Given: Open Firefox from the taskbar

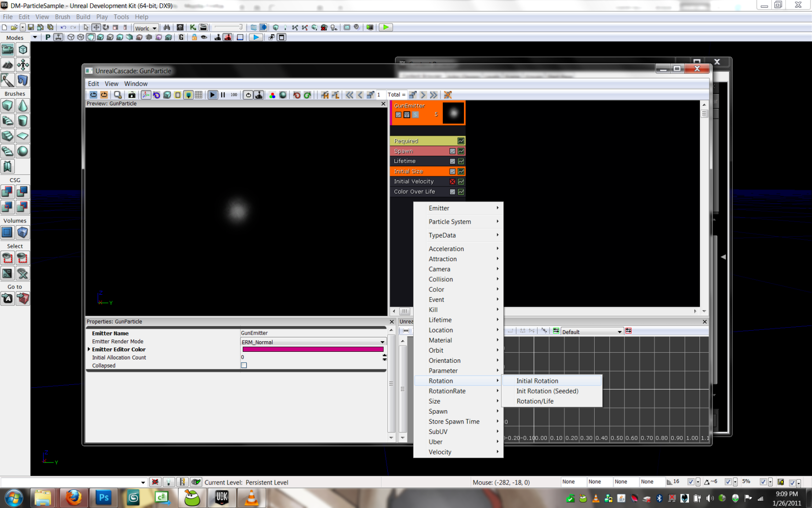Looking at the screenshot, I should [73, 498].
